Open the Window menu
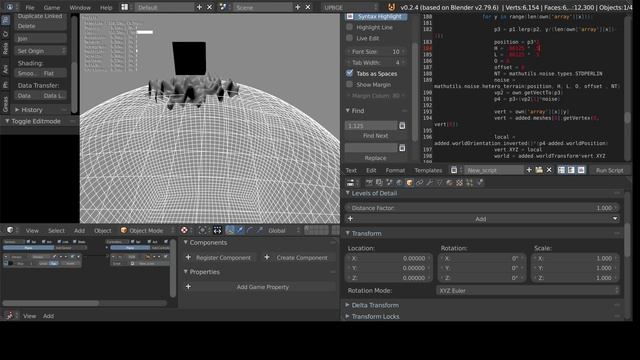Screen dimensions: 640x360 tap(80, 7)
